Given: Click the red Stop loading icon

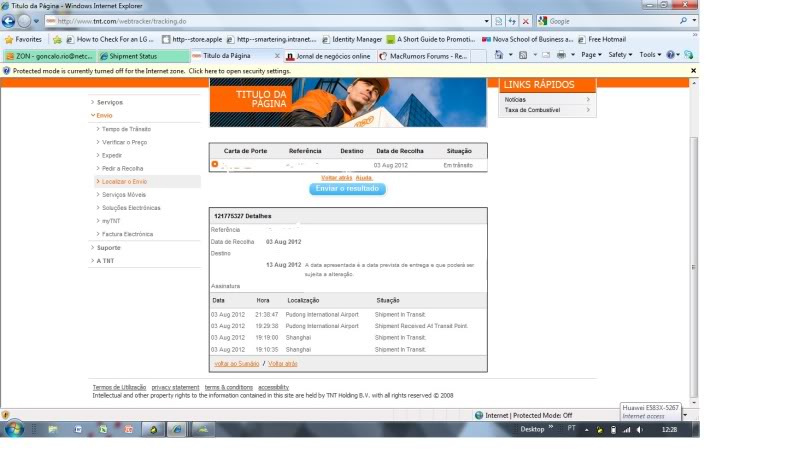Looking at the screenshot, I should click(x=526, y=21).
